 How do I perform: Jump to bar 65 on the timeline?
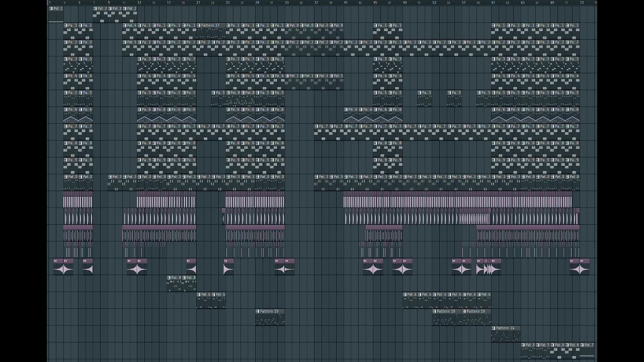point(523,3)
